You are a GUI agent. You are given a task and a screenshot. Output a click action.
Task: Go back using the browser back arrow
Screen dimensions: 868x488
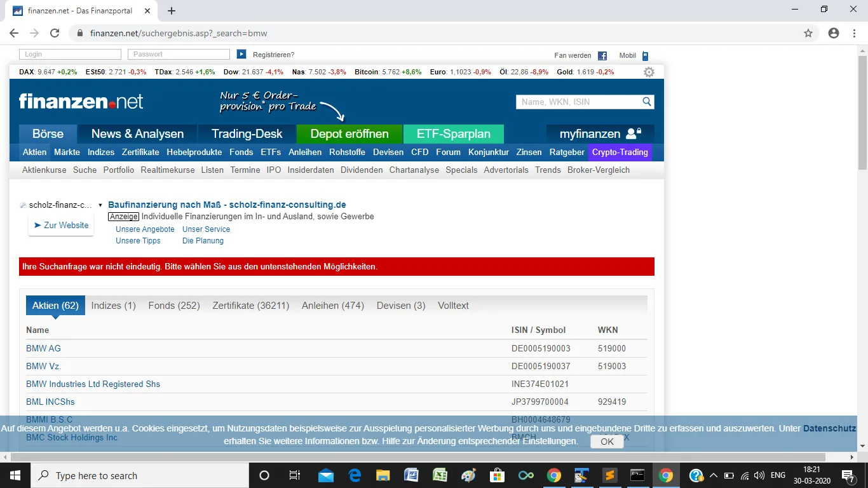[x=14, y=33]
